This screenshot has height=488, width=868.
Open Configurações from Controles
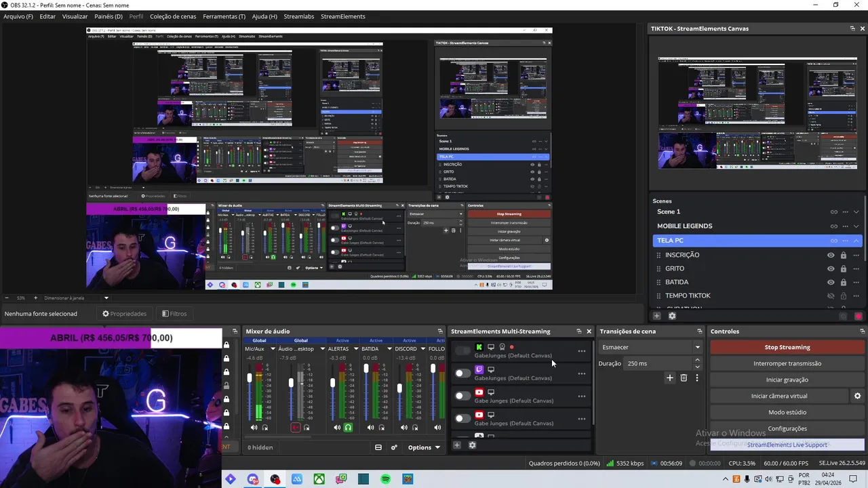pyautogui.click(x=787, y=428)
